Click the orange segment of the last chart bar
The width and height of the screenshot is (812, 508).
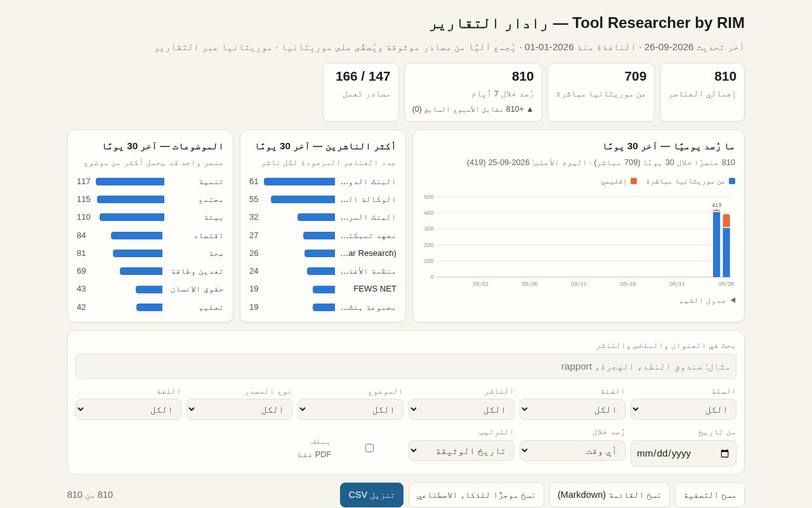726,221
